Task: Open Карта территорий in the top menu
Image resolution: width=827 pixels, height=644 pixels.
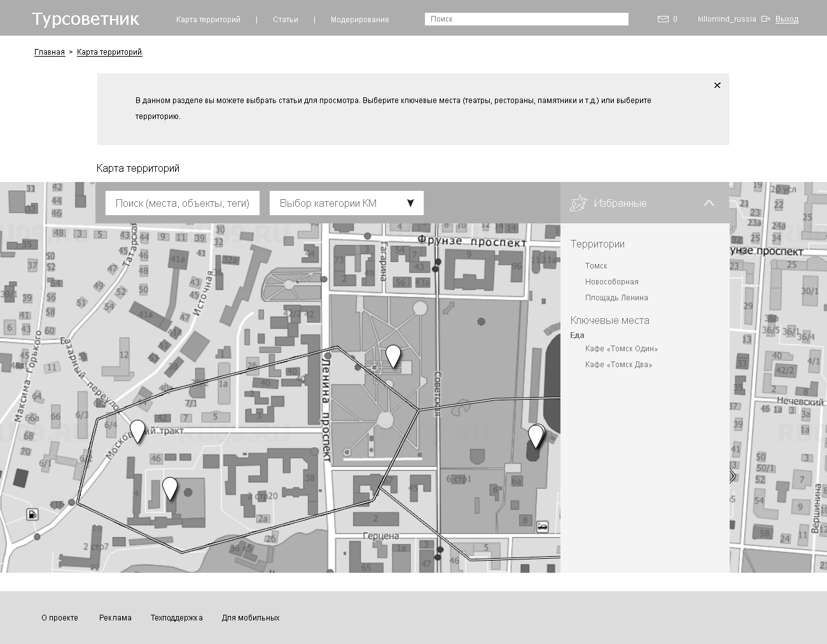Action: pos(208,20)
